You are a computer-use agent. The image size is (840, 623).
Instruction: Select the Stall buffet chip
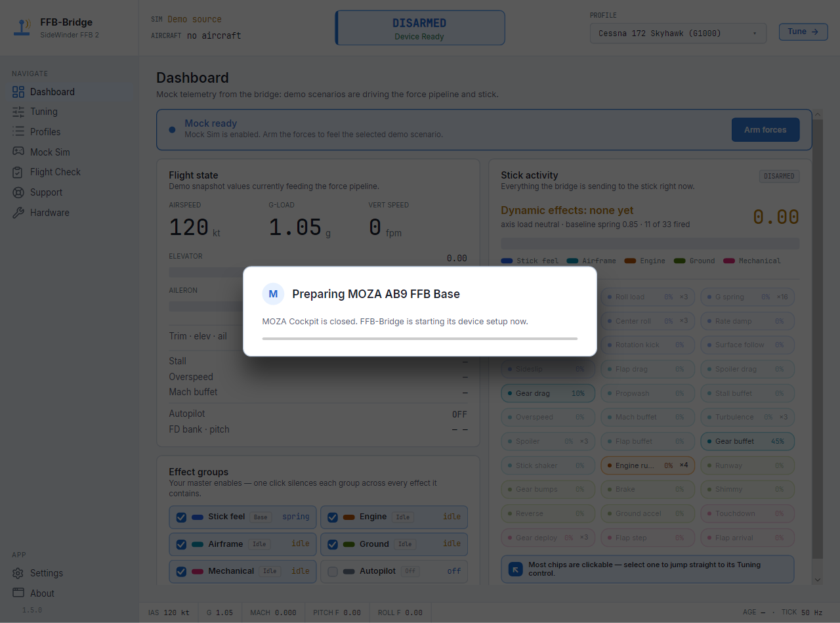(x=747, y=393)
